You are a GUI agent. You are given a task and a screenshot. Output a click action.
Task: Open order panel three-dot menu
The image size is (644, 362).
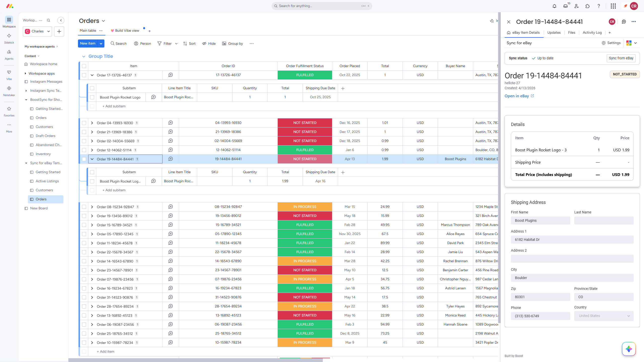tap(634, 22)
